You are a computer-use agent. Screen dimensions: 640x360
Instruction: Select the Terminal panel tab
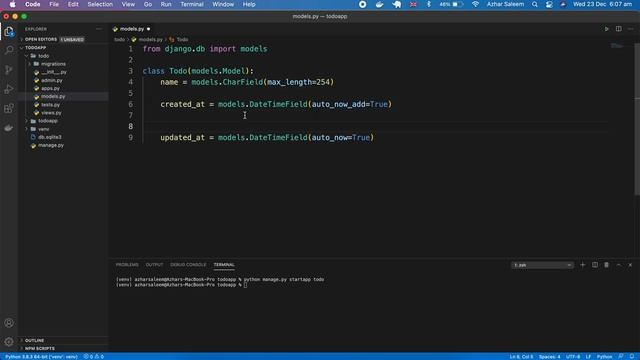point(224,265)
